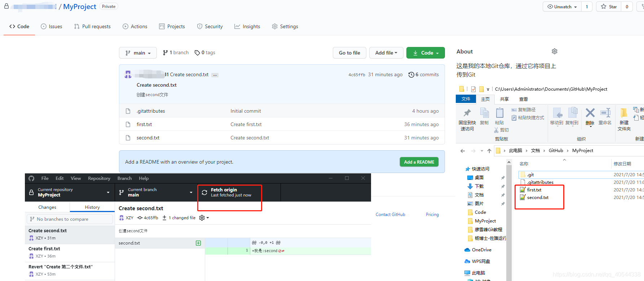This screenshot has width=644, height=281.
Task: Open the Edit menu in GitHub Desktop
Action: (59, 178)
